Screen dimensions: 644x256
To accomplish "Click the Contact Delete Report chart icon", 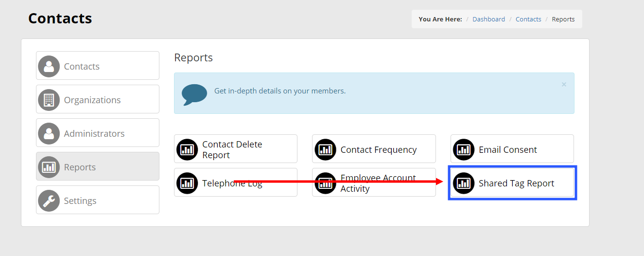I will point(187,149).
